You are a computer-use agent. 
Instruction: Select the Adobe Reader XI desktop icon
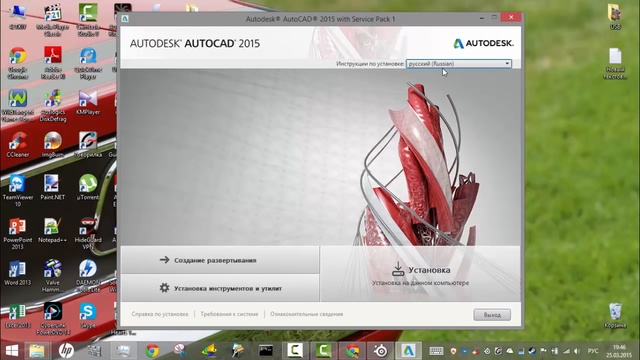53,62
